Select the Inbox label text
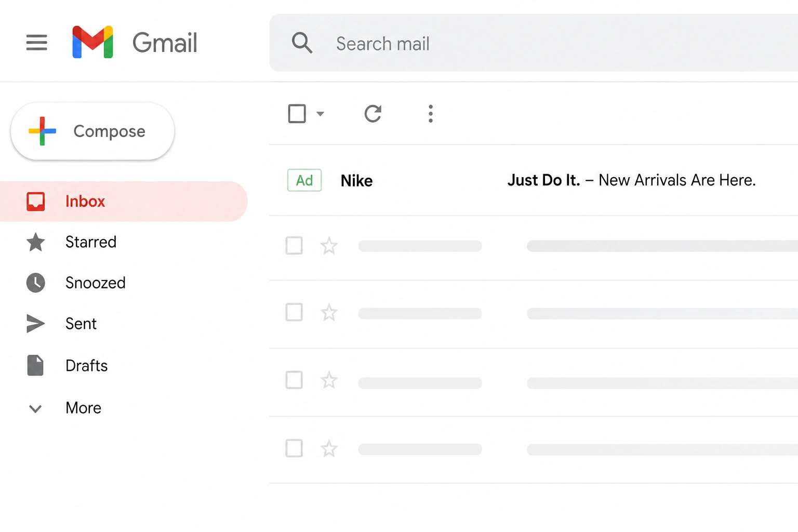798x532 pixels. (85, 202)
